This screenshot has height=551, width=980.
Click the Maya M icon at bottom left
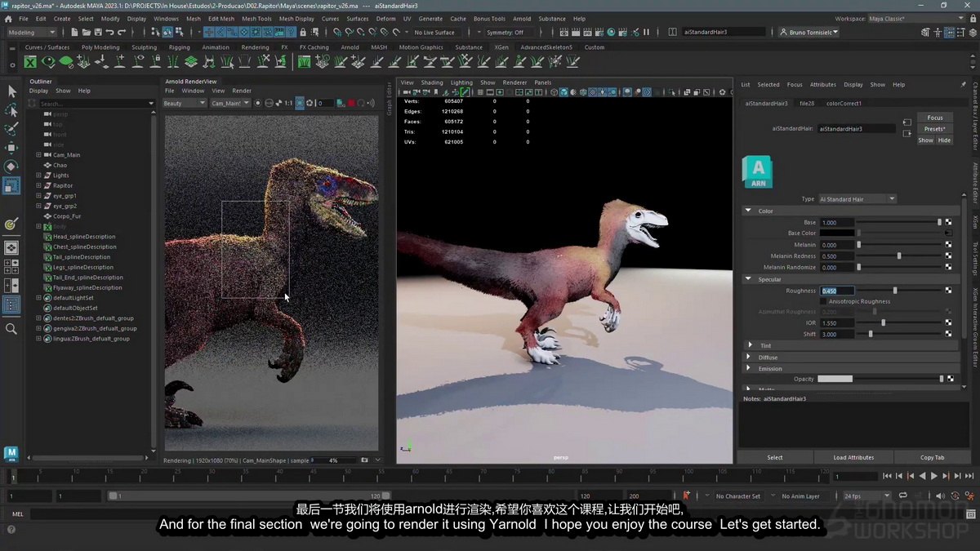coord(11,454)
